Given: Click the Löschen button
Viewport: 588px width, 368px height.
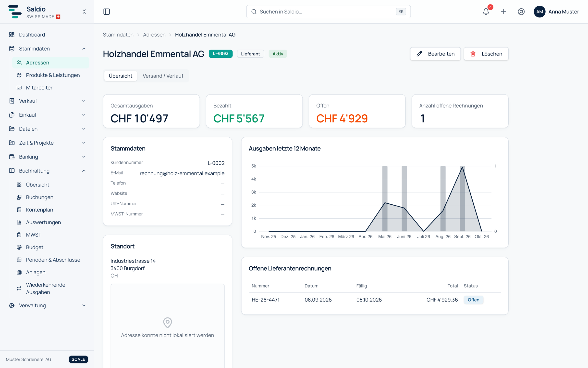Looking at the screenshot, I should coord(486,54).
